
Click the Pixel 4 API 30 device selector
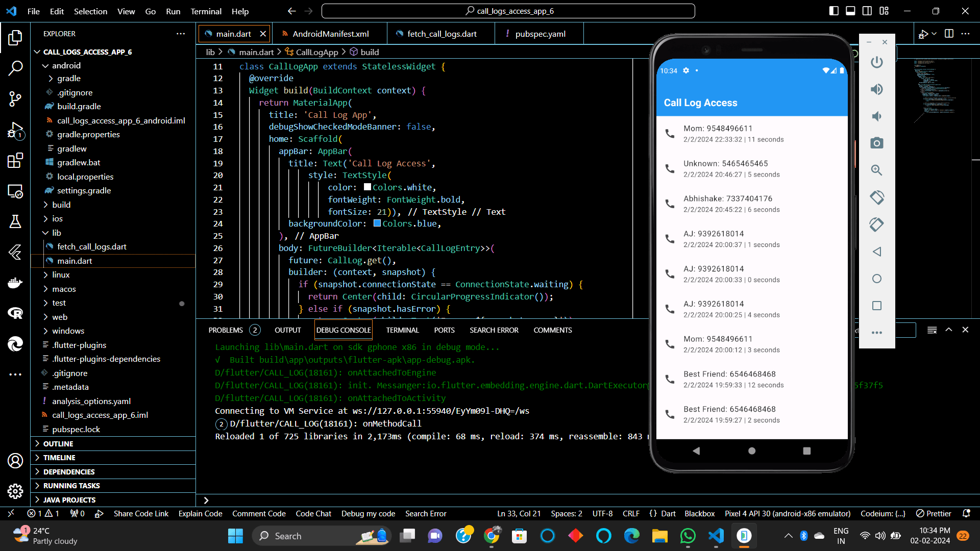pyautogui.click(x=788, y=514)
